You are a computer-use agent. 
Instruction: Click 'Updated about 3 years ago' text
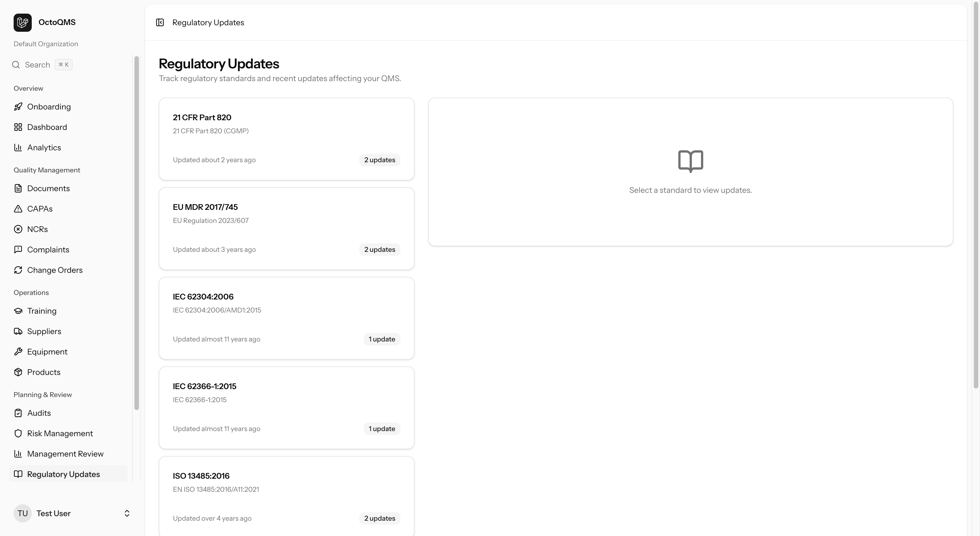point(214,250)
